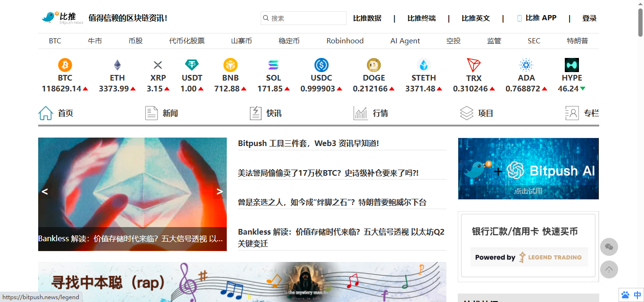Click the 专栏 profile icon
Image resolution: width=644 pixels, height=302 pixels.
coord(572,113)
